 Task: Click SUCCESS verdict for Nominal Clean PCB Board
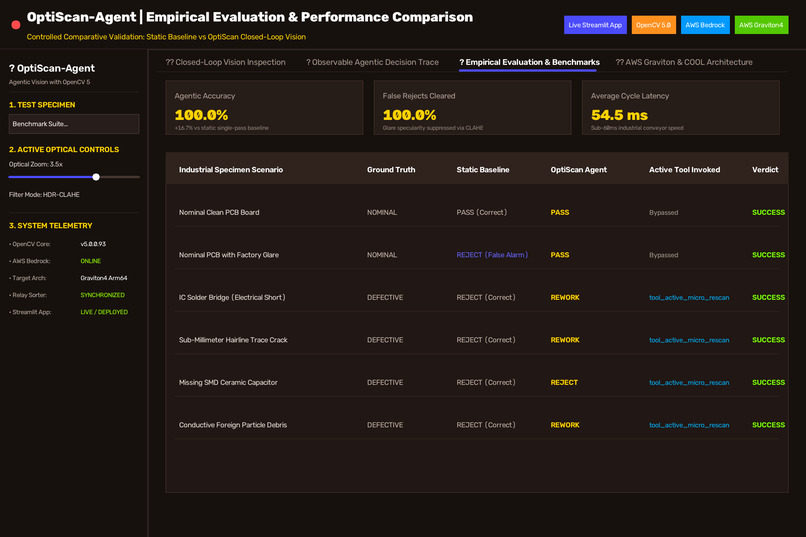click(768, 212)
